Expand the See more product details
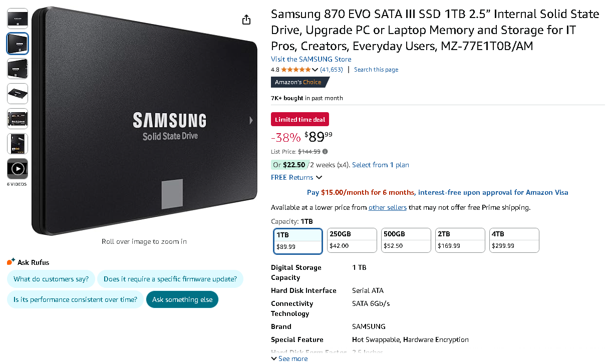The height and width of the screenshot is (364, 608). point(289,358)
